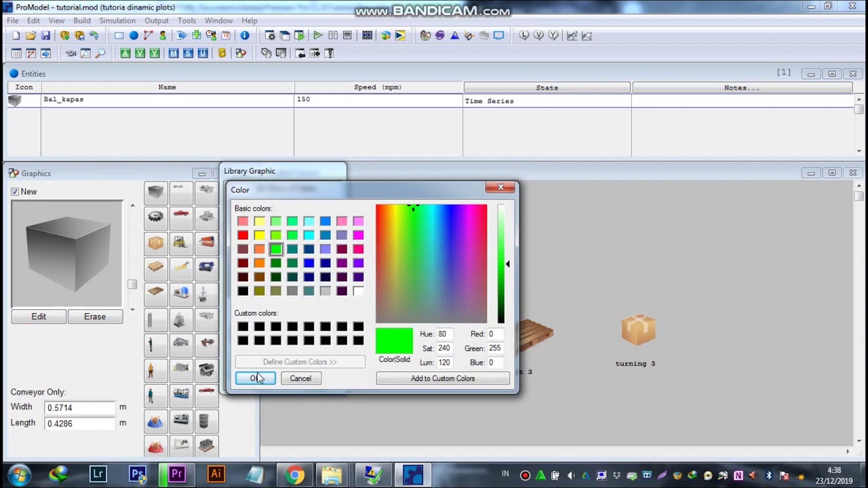Open the Build menu
Image resolution: width=868 pixels, height=488 pixels.
tap(82, 21)
